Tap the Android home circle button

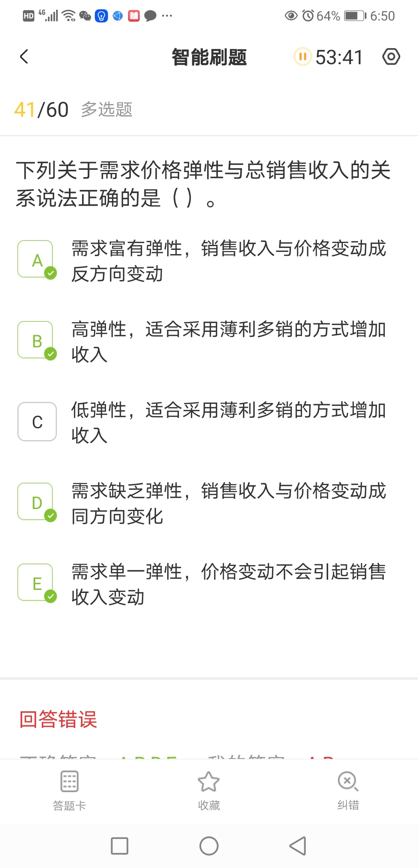click(x=209, y=846)
